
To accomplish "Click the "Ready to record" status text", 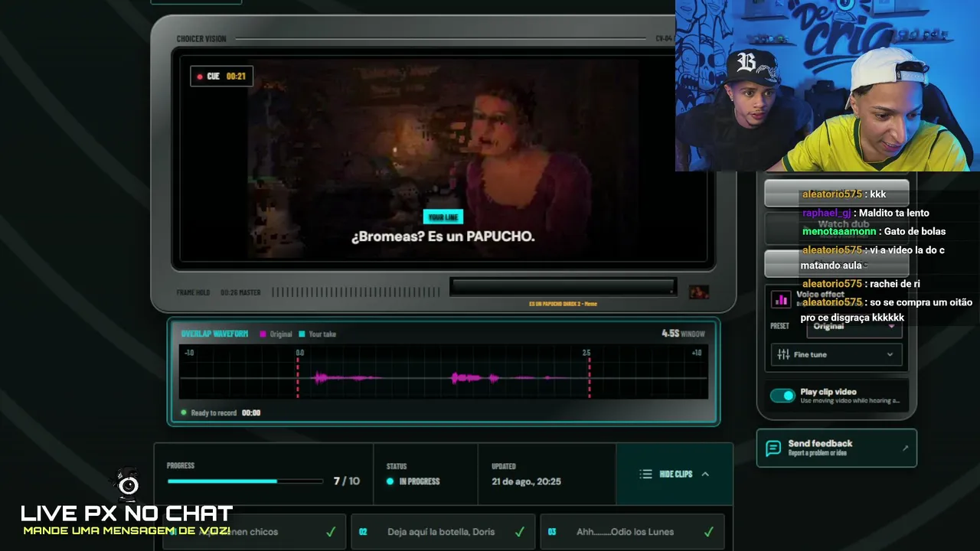I will (214, 413).
